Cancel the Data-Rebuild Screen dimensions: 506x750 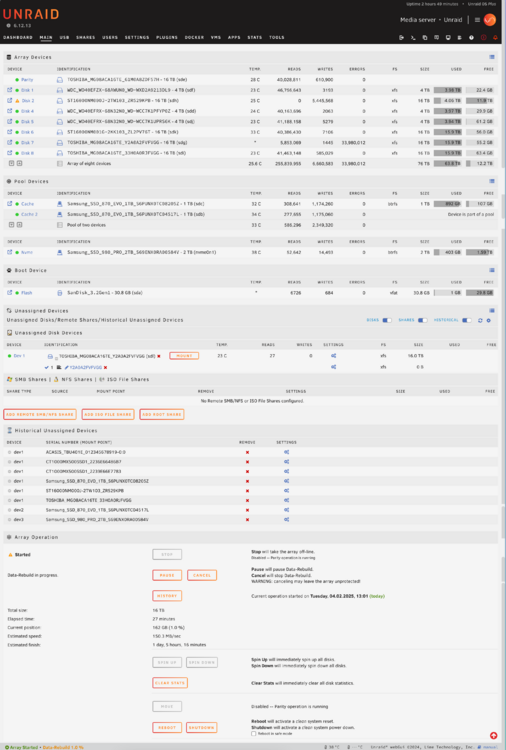pyautogui.click(x=202, y=575)
